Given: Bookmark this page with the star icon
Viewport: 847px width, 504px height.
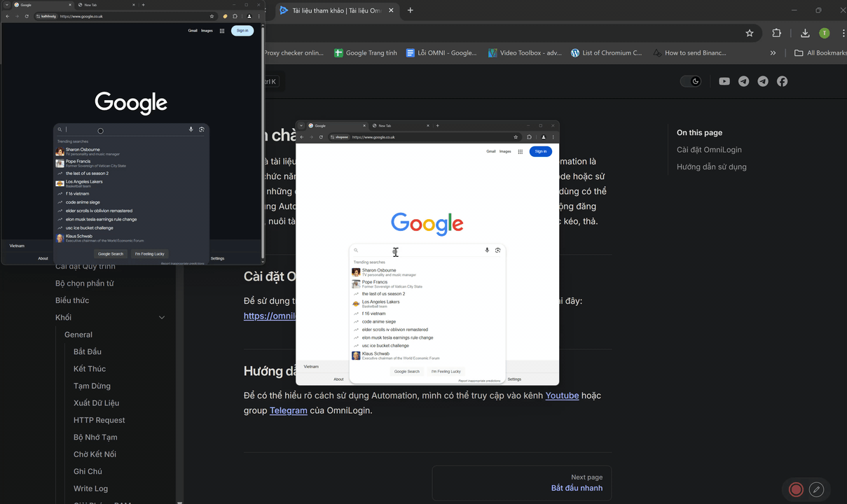Looking at the screenshot, I should (x=750, y=33).
